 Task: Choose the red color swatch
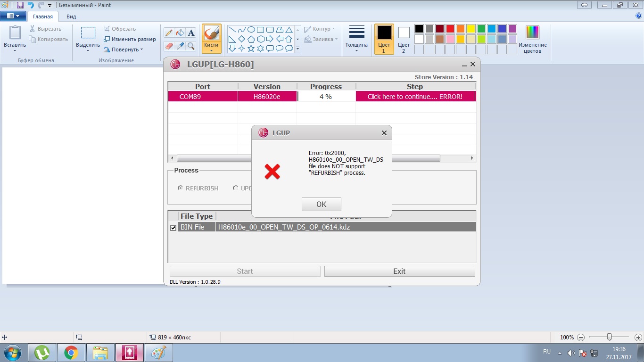pos(450,29)
